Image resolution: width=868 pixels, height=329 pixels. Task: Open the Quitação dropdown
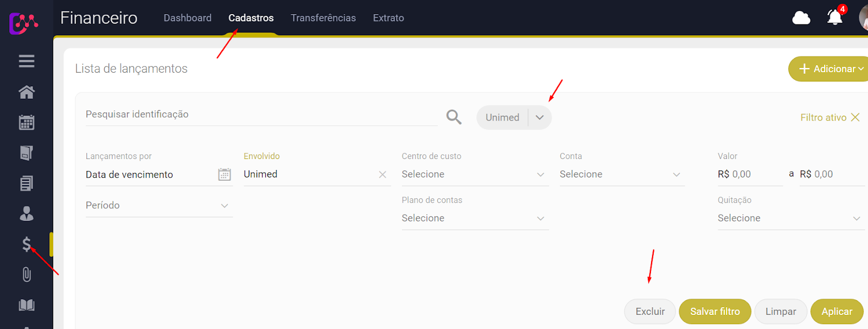coord(790,218)
